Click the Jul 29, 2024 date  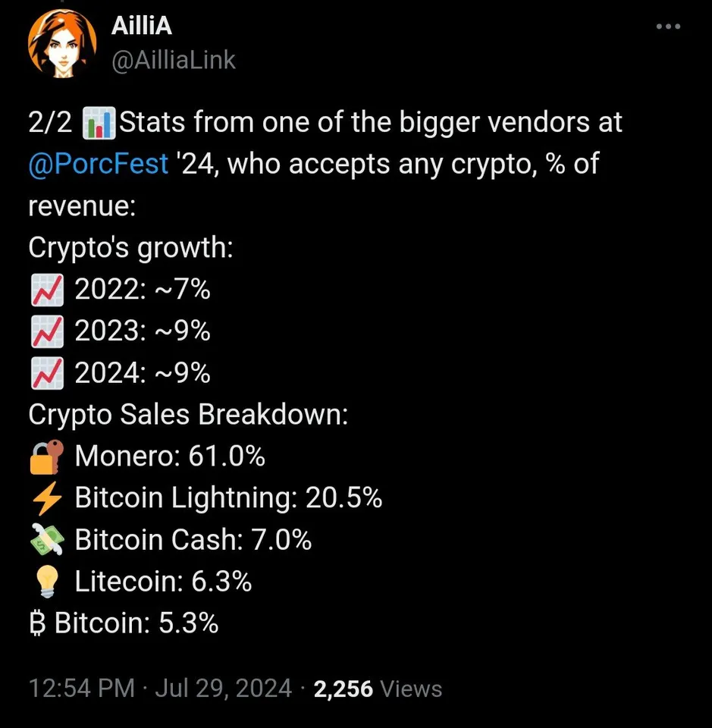[x=224, y=689]
